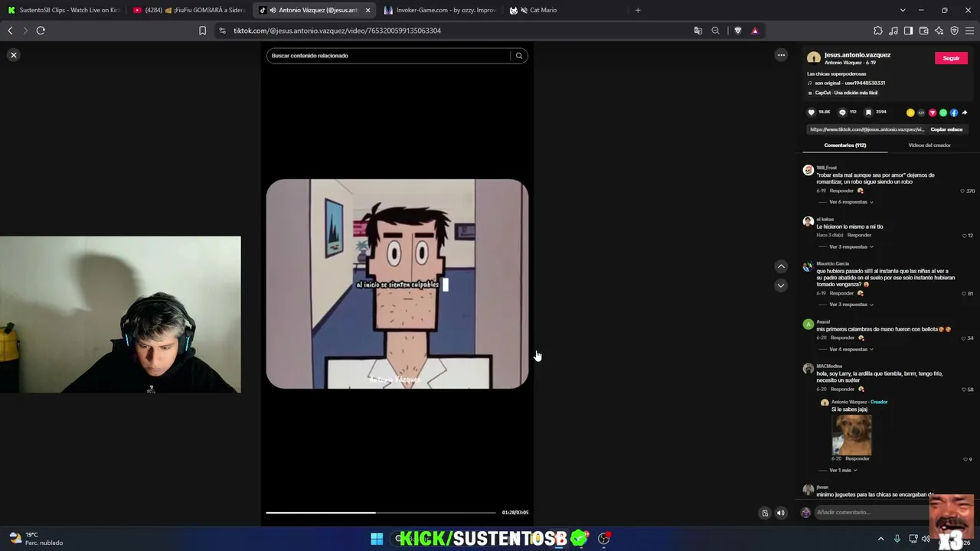Screen dimensions: 980x551
Task: Close the TikTok video viewer
Action: [x=14, y=55]
